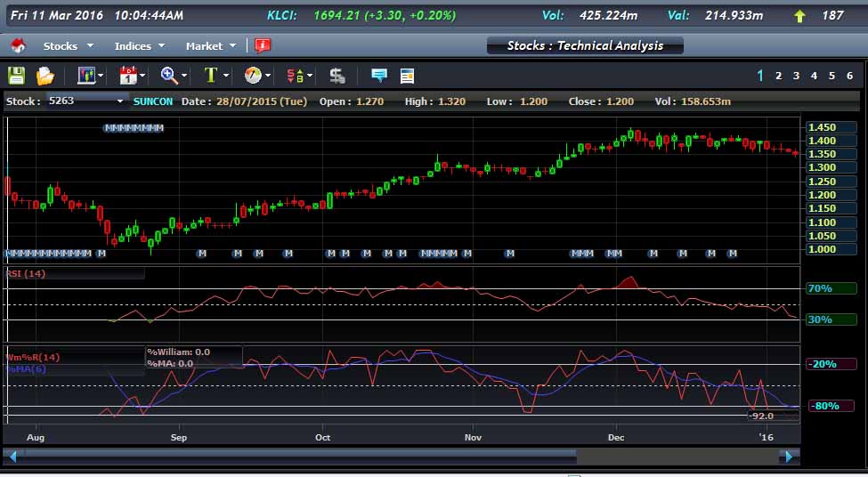868x477 pixels.
Task: Click the right arrow of the timeline scrollbar
Action: 789,457
